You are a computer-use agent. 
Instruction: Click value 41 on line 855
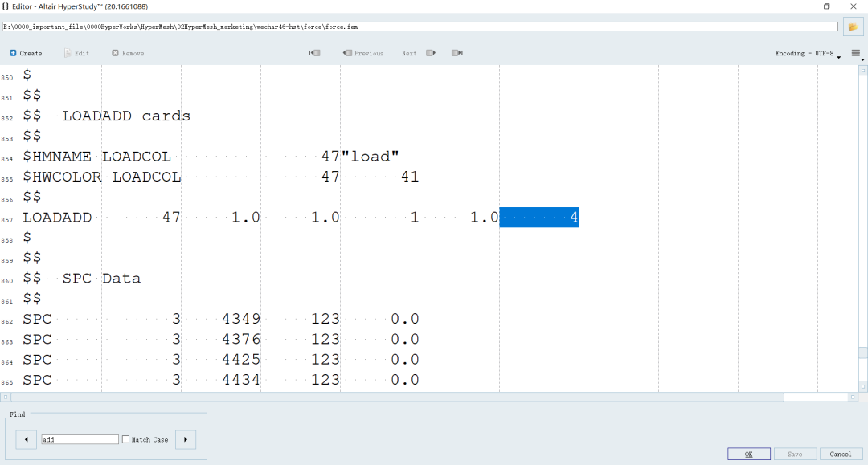point(410,177)
